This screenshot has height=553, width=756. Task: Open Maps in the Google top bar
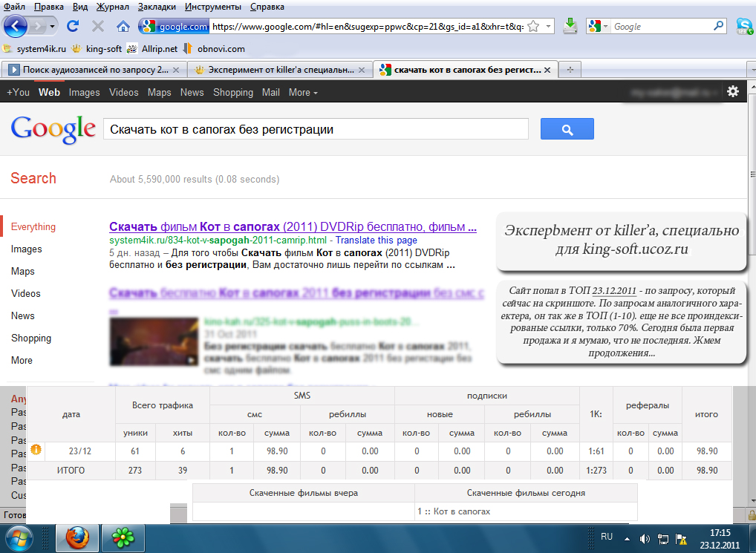159,92
